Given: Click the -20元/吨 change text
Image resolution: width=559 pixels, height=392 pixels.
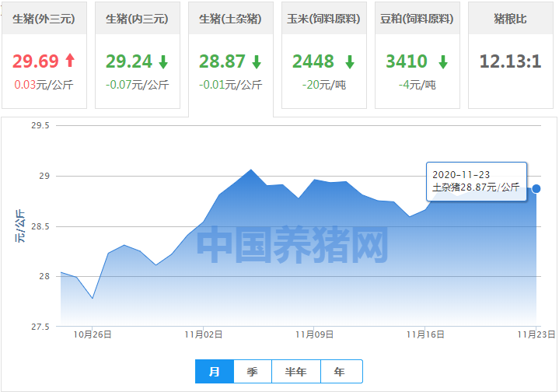Looking at the screenshot, I should click(x=324, y=85).
